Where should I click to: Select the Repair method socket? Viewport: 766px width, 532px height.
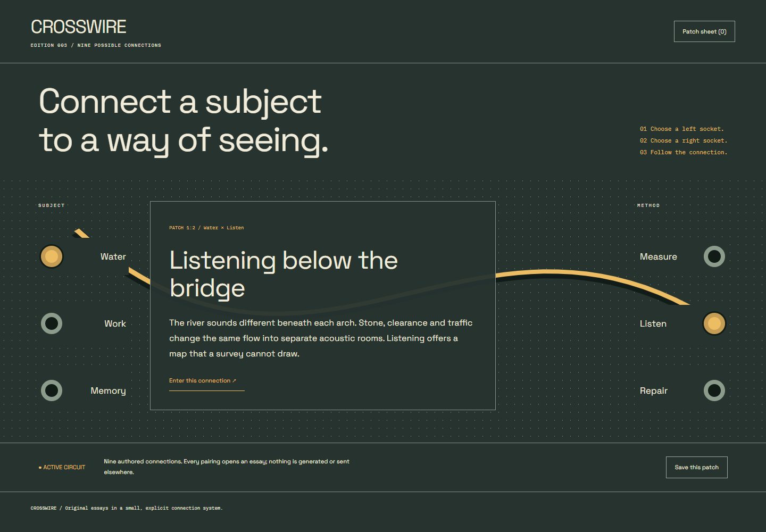(x=714, y=390)
